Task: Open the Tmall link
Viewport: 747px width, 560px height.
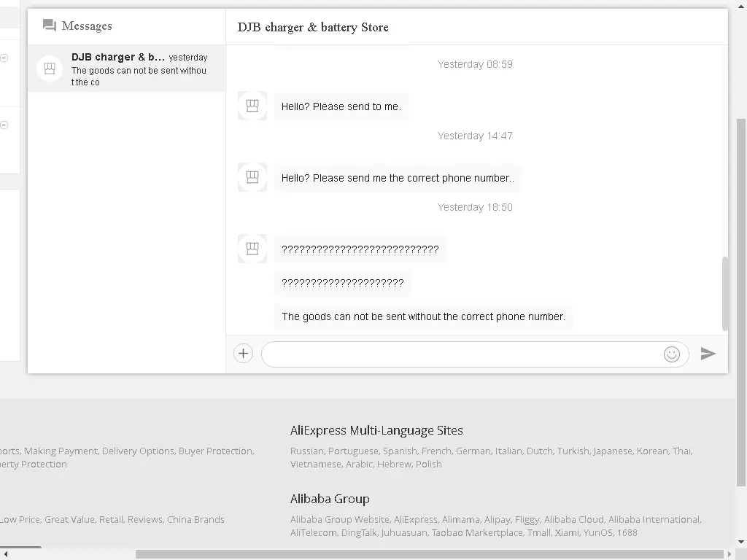Action: click(538, 533)
